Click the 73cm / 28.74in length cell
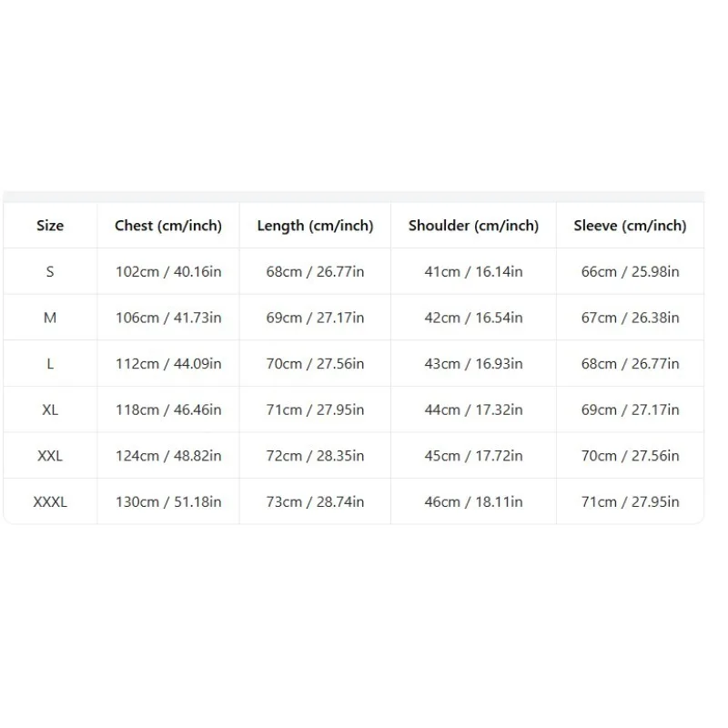 pyautogui.click(x=315, y=501)
